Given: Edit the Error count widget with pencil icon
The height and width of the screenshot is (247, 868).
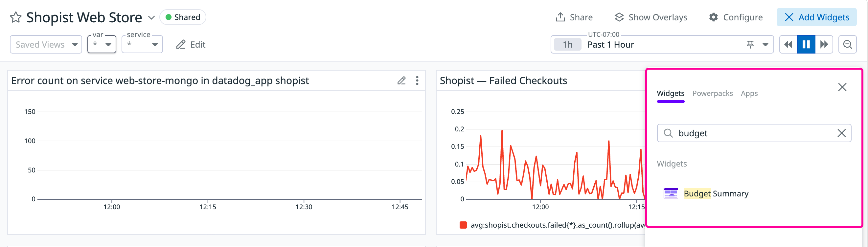Looking at the screenshot, I should point(401,80).
